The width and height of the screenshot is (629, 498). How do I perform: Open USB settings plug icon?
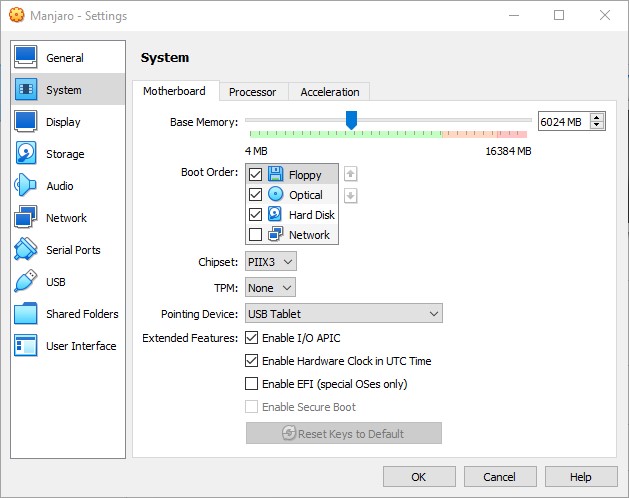pyautogui.click(x=26, y=281)
